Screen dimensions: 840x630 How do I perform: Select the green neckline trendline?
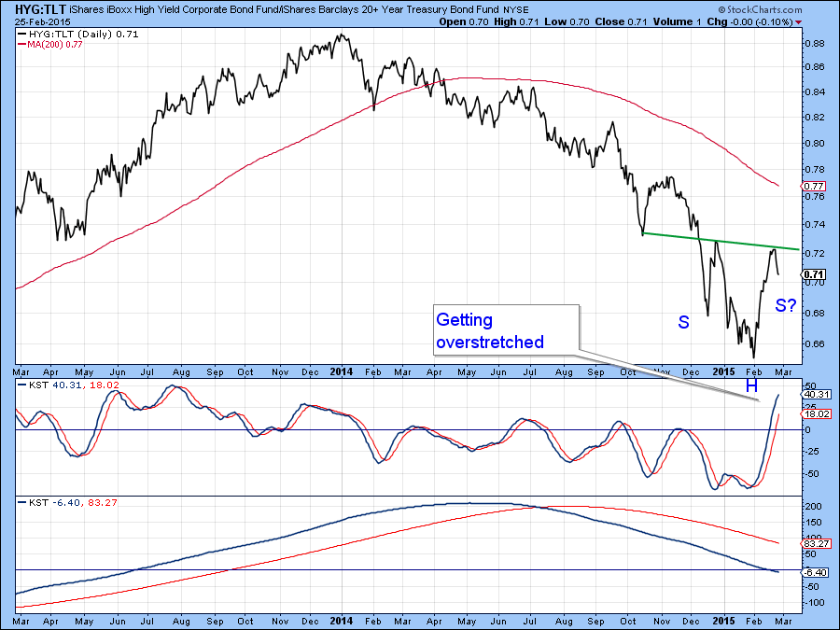click(721, 241)
